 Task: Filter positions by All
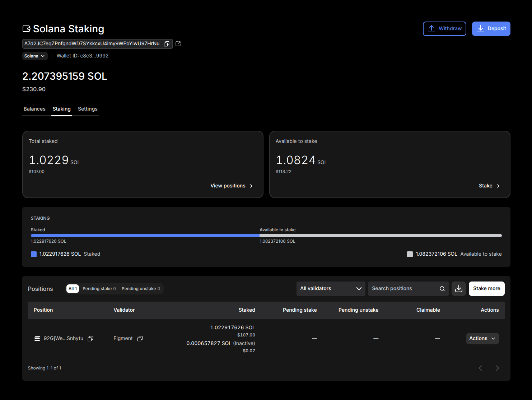tap(73, 289)
